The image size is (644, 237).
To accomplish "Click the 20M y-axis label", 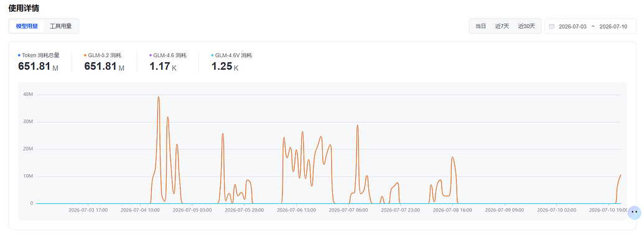I will pyautogui.click(x=28, y=149).
